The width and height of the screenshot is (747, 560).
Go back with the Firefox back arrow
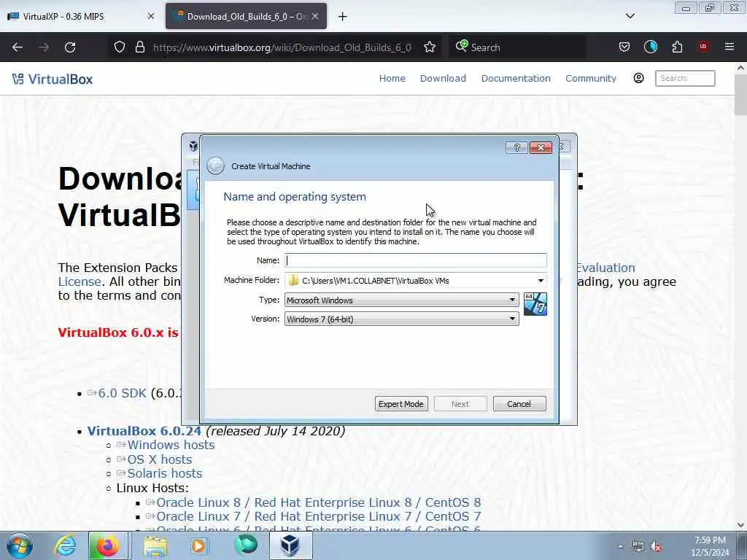pyautogui.click(x=18, y=47)
